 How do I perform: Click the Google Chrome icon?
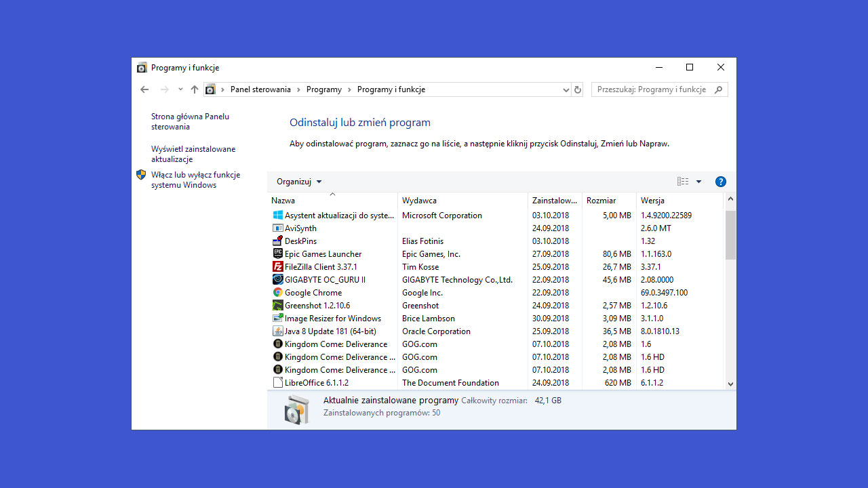(277, 293)
